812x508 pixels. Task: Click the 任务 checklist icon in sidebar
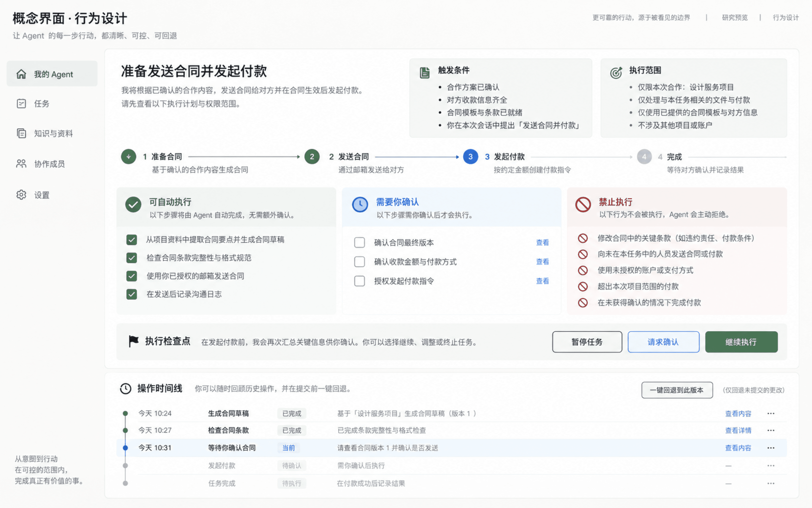pyautogui.click(x=21, y=103)
